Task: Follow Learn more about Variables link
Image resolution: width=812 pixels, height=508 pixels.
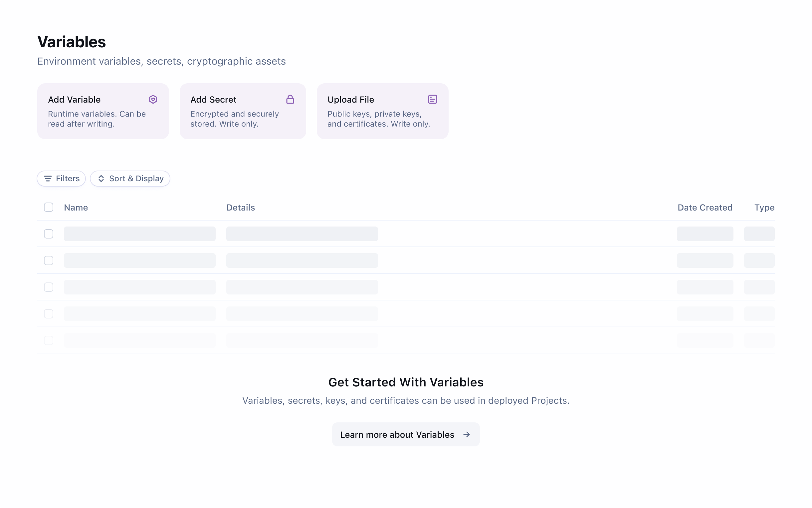Action: click(406, 434)
